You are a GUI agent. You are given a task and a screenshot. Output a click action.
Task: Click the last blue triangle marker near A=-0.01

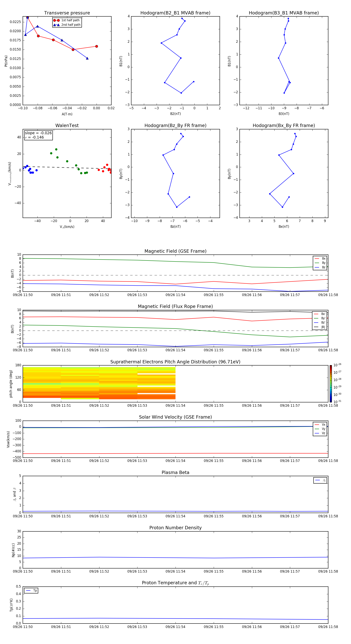(87, 58)
